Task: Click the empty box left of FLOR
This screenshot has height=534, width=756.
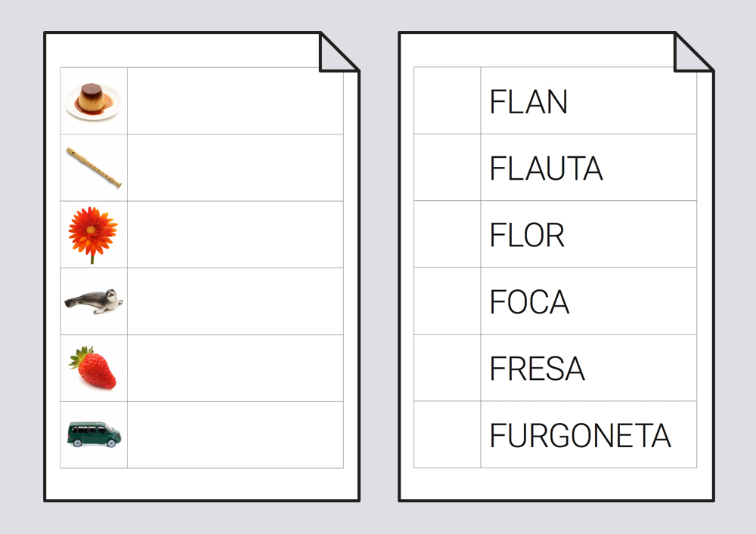Action: coord(447,234)
